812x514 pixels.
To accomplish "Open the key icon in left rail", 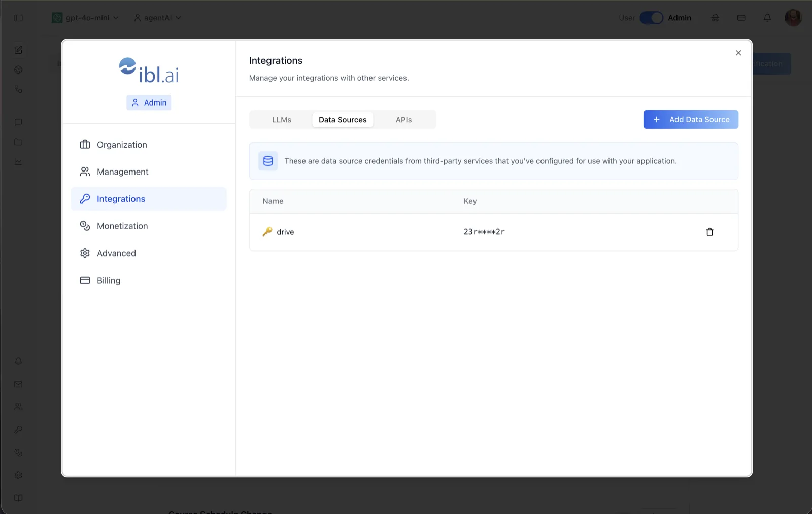I will pos(18,429).
